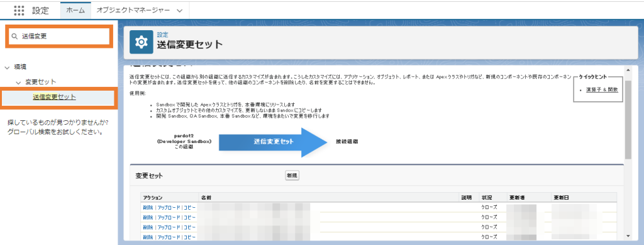Click the pardot2 (Developer Sandbox) label

point(184,139)
